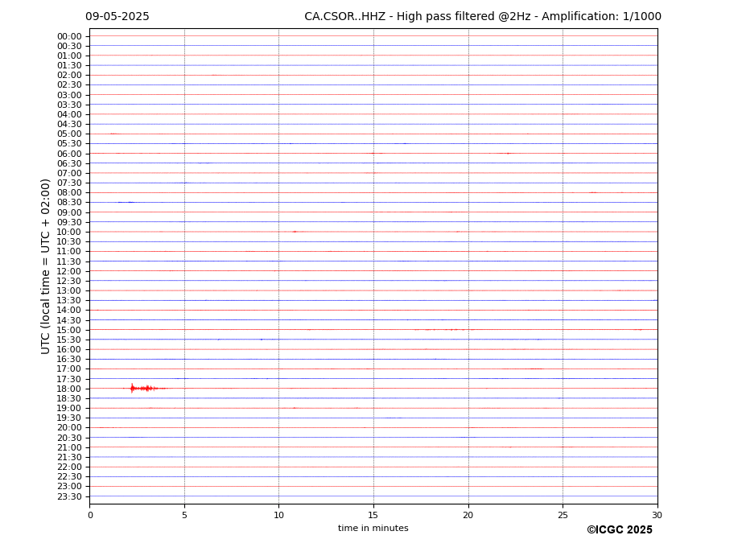Click the x-axis tick label 10
This screenshot has height=560, width=746.
tap(278, 515)
